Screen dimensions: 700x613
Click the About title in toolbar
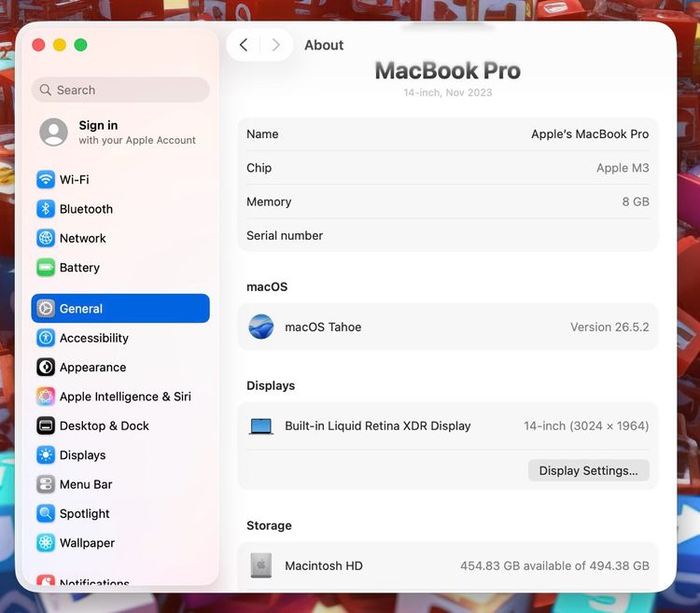point(324,45)
